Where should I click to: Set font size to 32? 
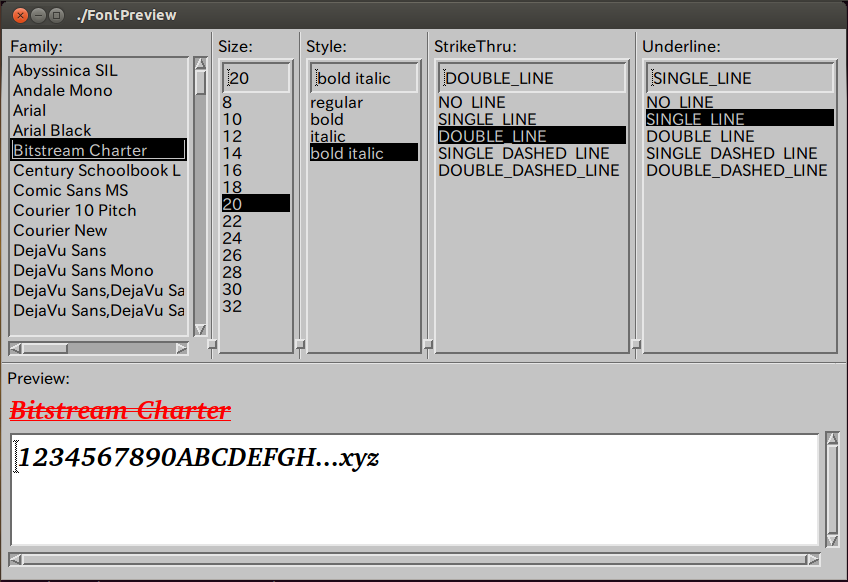(256, 306)
